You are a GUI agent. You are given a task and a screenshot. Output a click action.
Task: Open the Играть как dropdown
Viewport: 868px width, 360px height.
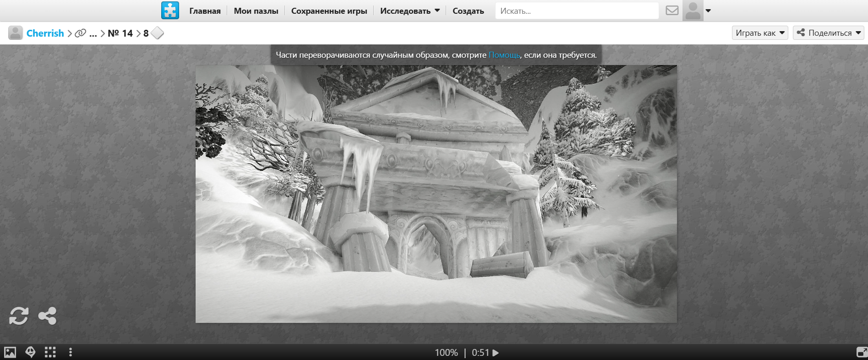[x=759, y=33]
